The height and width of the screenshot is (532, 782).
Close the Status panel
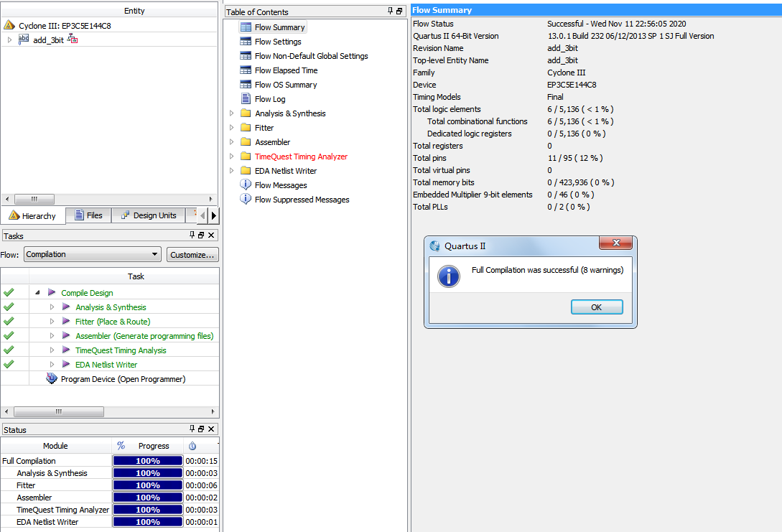[x=211, y=429]
